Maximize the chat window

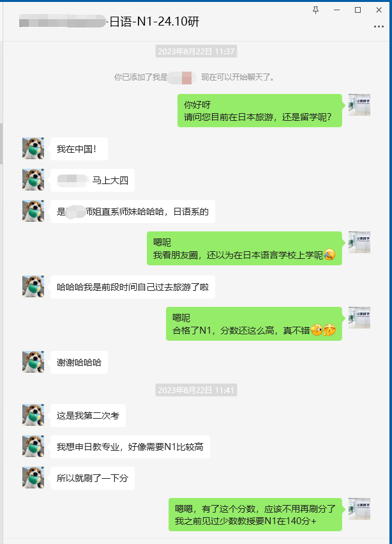[x=358, y=10]
